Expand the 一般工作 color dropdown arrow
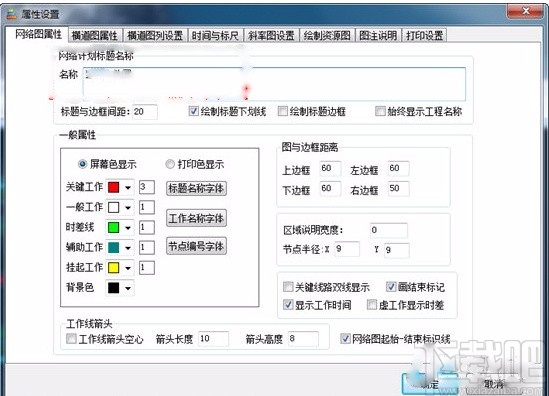The image size is (549, 396). pos(128,208)
